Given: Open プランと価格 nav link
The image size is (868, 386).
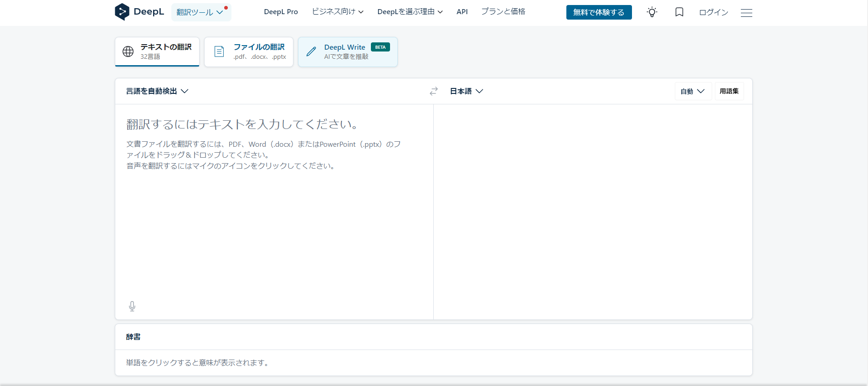Looking at the screenshot, I should (503, 12).
